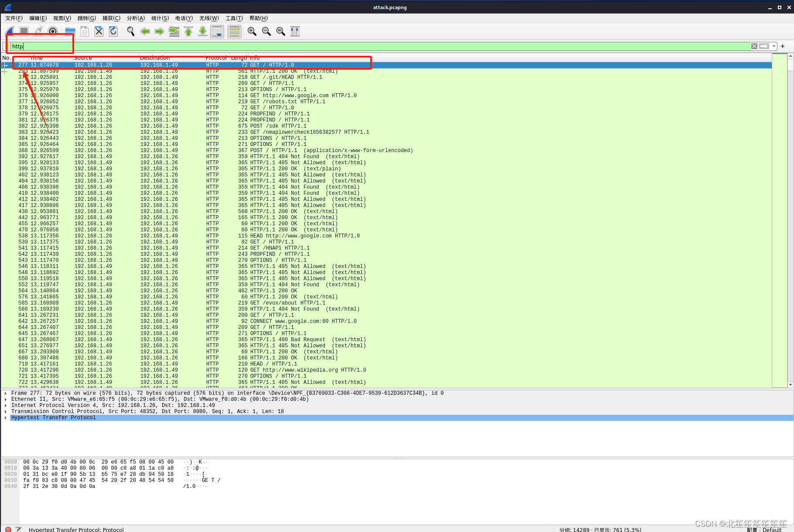Zoom in on packet list text
Viewport: 794px width, 532px height.
click(252, 31)
